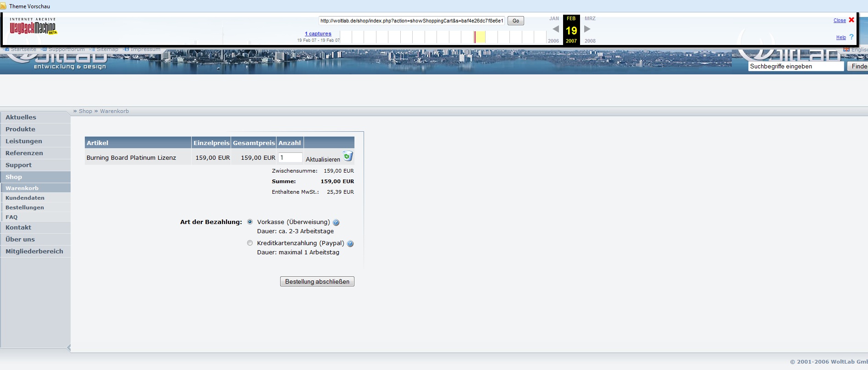This screenshot has height=370, width=868.
Task: Click the Anzahl quantity input field
Action: click(290, 157)
